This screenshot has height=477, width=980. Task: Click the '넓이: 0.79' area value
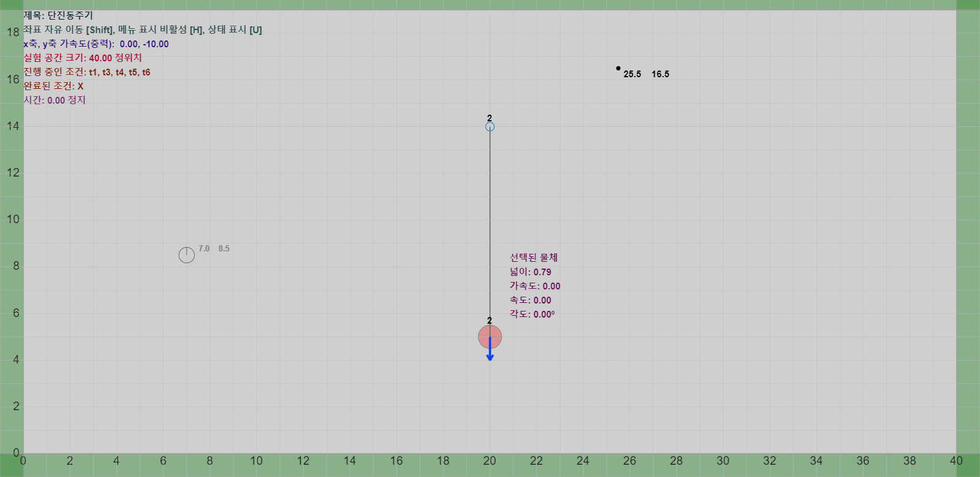click(x=530, y=272)
